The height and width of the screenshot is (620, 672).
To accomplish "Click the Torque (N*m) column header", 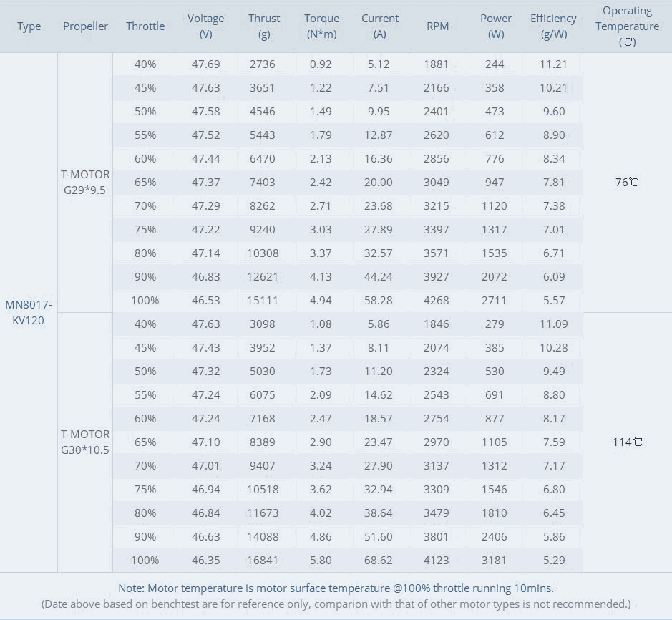I will pyautogui.click(x=322, y=26).
